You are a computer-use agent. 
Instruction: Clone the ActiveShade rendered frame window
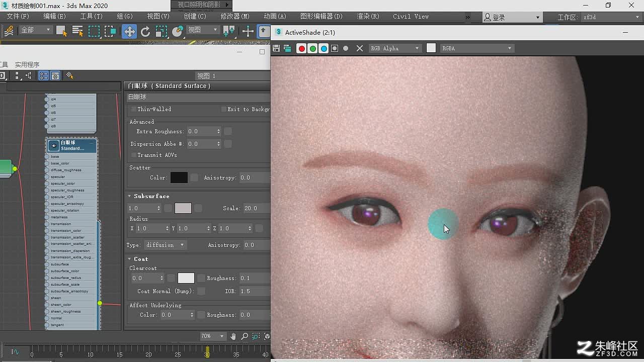(287, 48)
